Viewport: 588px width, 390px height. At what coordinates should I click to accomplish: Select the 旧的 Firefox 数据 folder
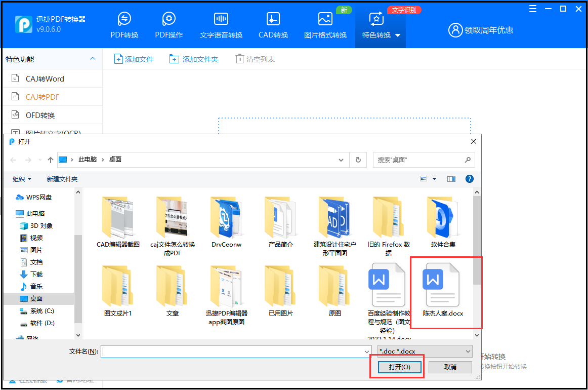[389, 226]
